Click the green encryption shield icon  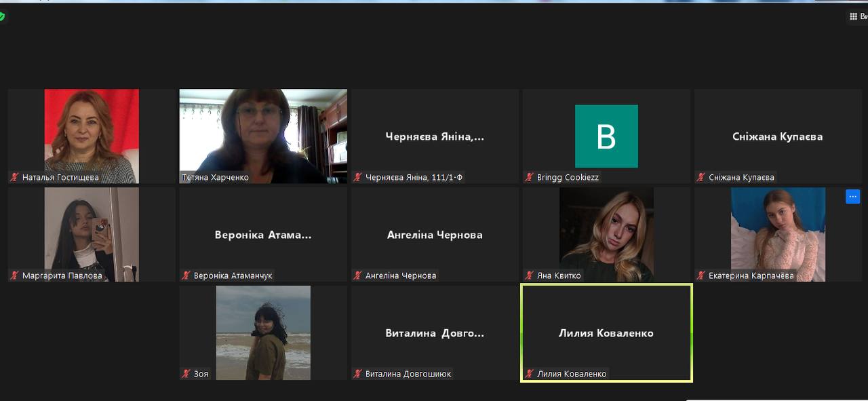2,16
